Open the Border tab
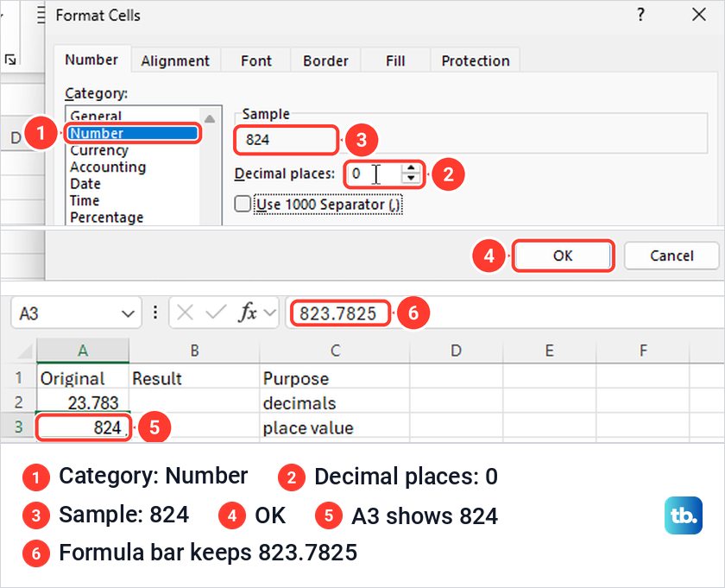Image resolution: width=725 pixels, height=588 pixels. tap(325, 60)
